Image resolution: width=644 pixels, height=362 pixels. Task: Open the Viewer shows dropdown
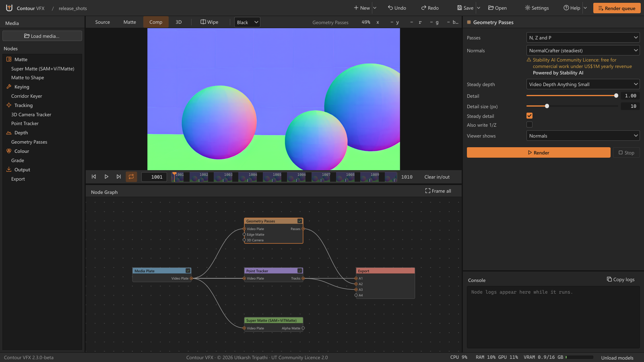[583, 136]
